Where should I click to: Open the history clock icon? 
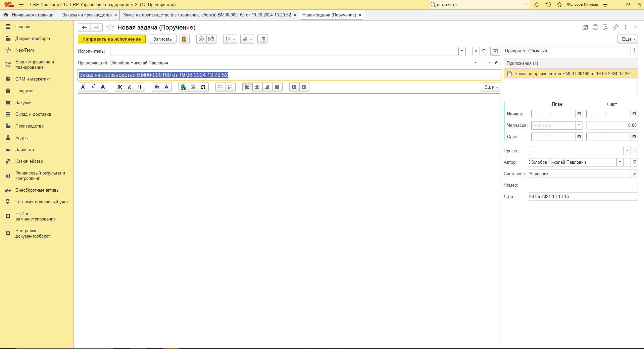pyautogui.click(x=548, y=5)
